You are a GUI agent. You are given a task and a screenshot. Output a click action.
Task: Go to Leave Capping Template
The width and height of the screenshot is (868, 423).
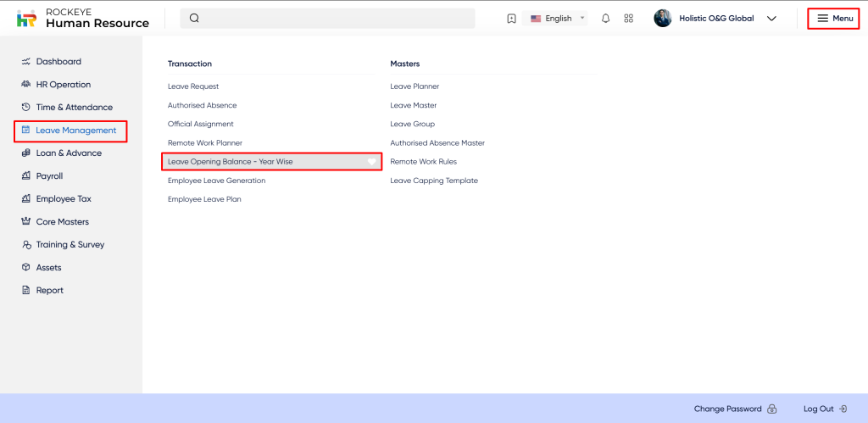[x=433, y=181]
